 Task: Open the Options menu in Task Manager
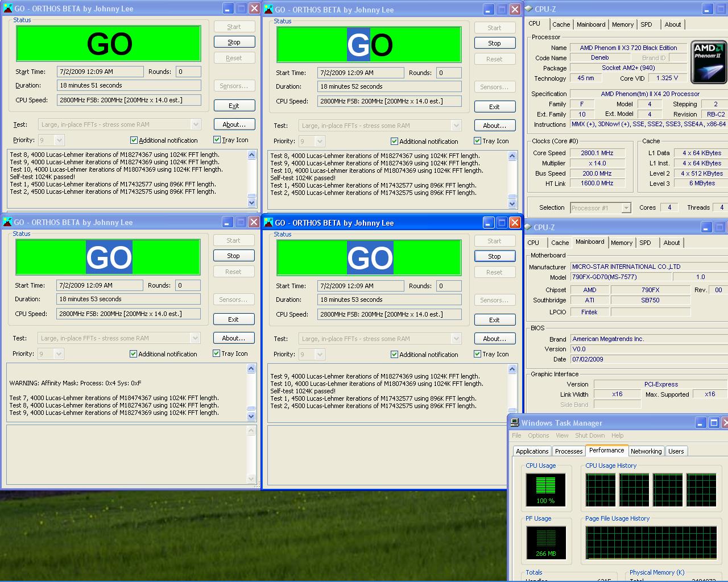coord(538,435)
